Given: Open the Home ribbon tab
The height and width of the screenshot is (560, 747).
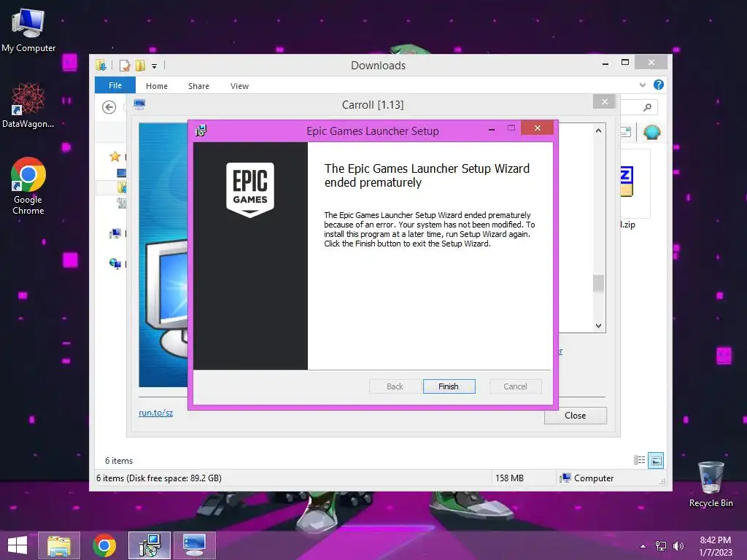Looking at the screenshot, I should (x=157, y=86).
